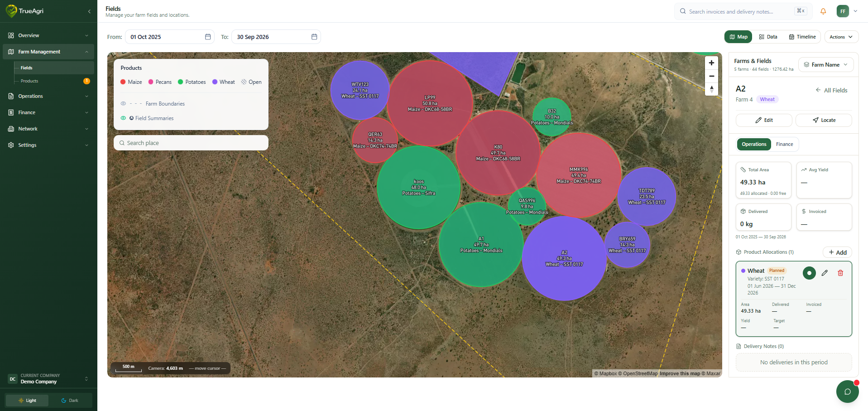The width and height of the screenshot is (868, 411).
Task: Open the notifications bell
Action: pos(823,11)
